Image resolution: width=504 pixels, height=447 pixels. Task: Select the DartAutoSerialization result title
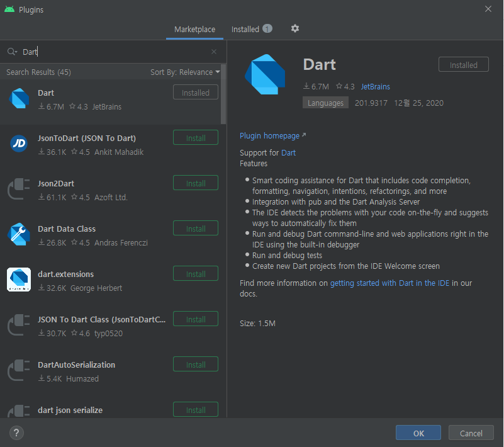[x=77, y=365]
